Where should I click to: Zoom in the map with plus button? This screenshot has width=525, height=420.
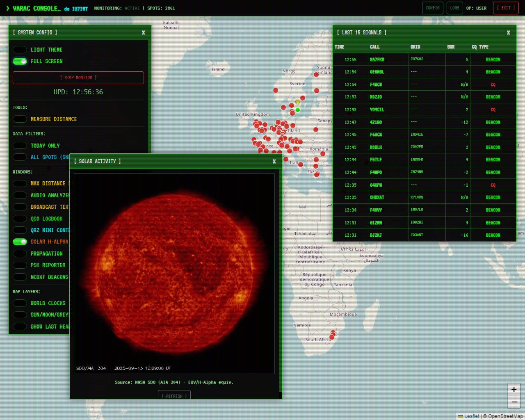coord(514,390)
